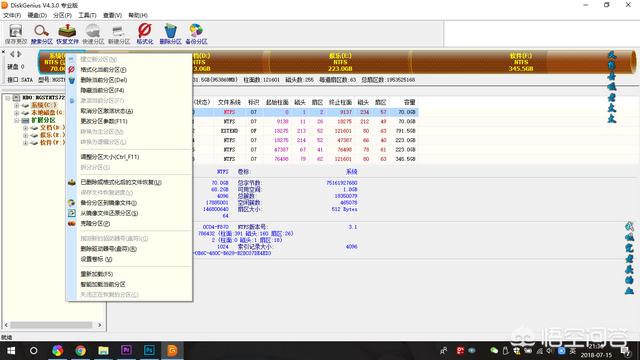The image size is (640, 360).
Task: Click the green WeChat tray icon
Action: (x=494, y=350)
